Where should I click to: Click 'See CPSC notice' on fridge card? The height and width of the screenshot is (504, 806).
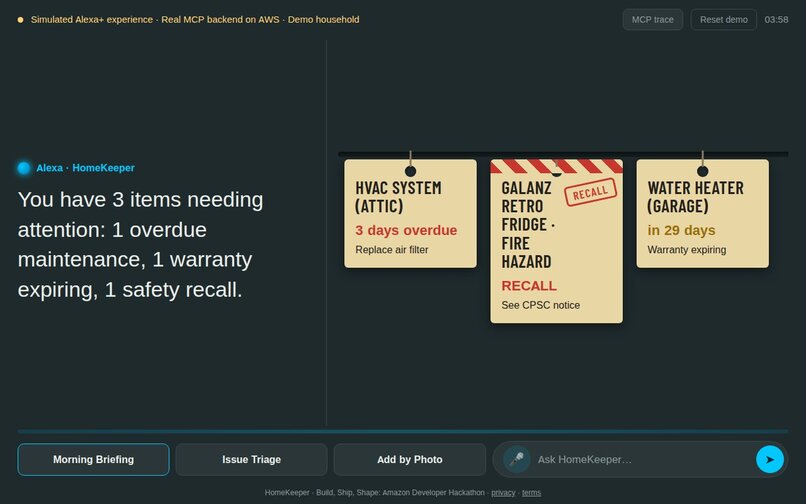tap(540, 305)
